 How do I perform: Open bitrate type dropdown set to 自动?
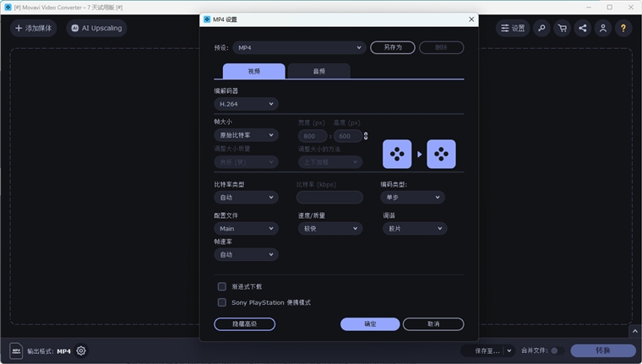point(246,198)
